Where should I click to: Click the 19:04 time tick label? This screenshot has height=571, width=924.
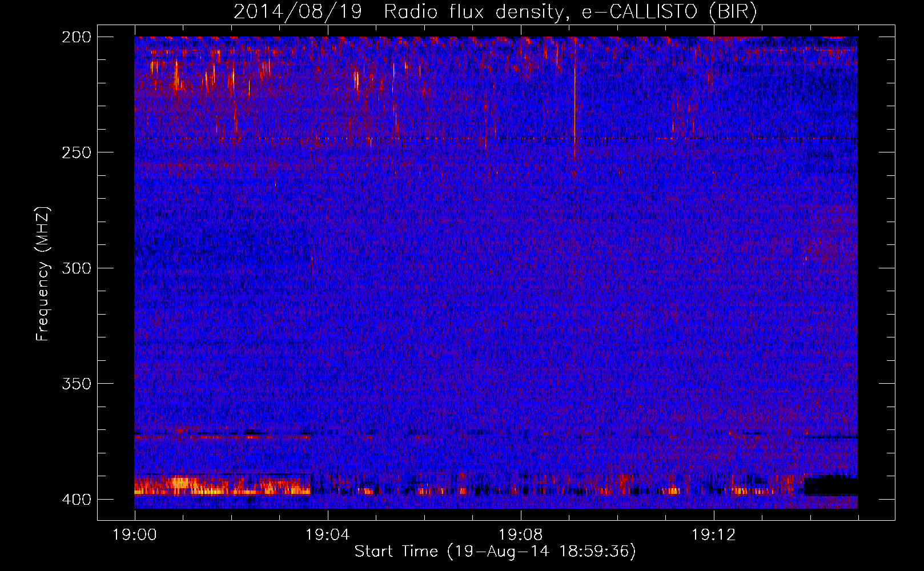pyautogui.click(x=328, y=535)
